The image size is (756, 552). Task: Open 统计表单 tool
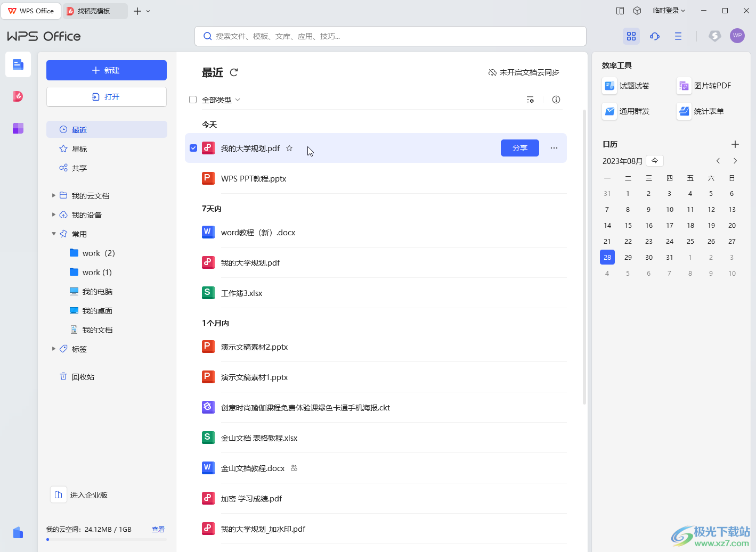pos(701,111)
